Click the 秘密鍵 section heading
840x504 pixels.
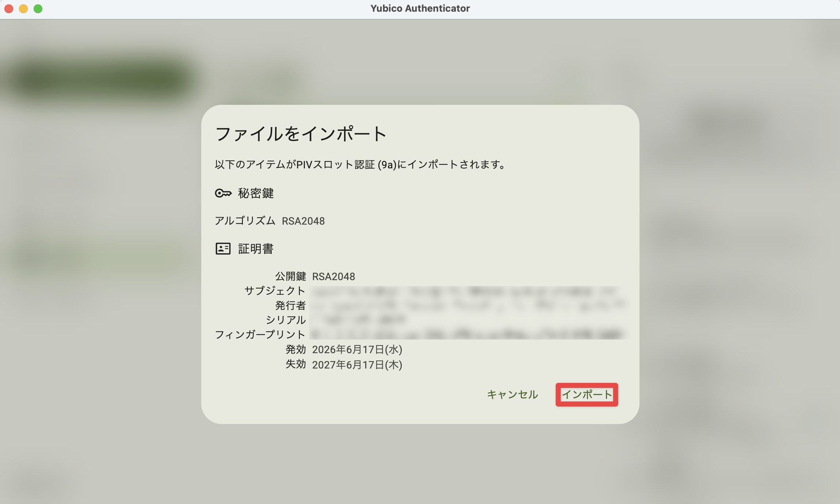256,193
